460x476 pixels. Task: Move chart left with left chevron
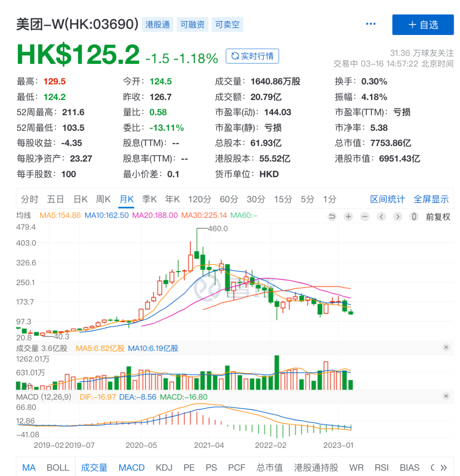(x=381, y=217)
